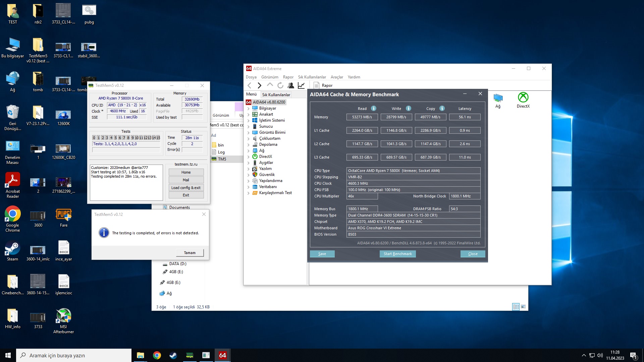
Task: Open the Araçlar menu in AIDA64
Action: tap(337, 77)
